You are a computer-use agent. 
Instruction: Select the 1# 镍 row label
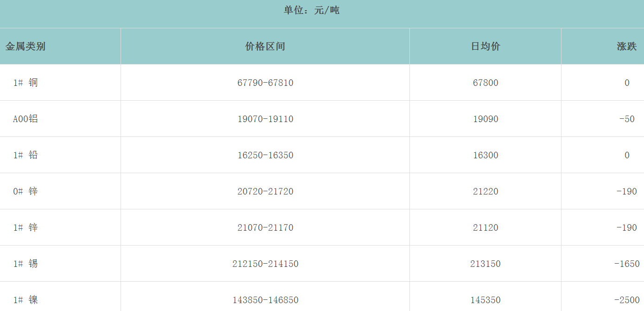click(x=26, y=300)
